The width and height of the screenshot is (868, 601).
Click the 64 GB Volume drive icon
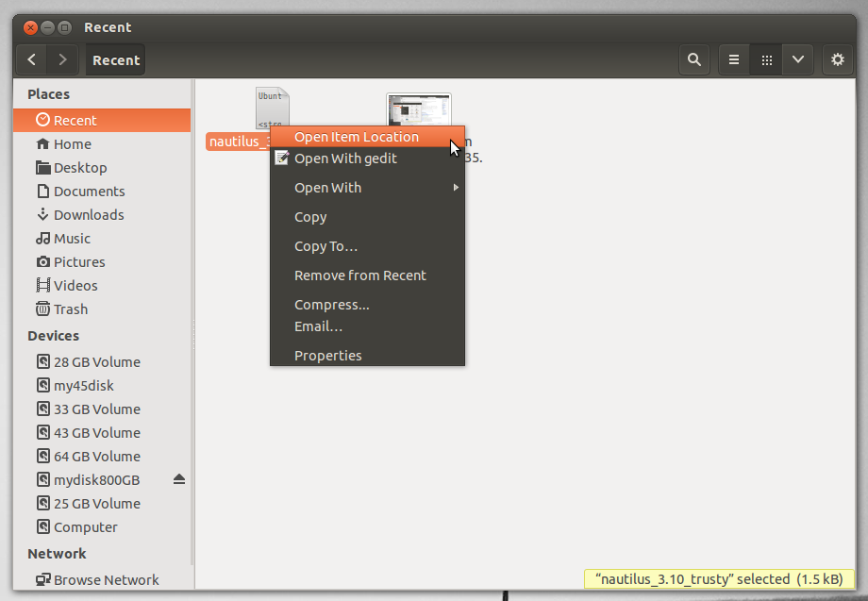(43, 456)
